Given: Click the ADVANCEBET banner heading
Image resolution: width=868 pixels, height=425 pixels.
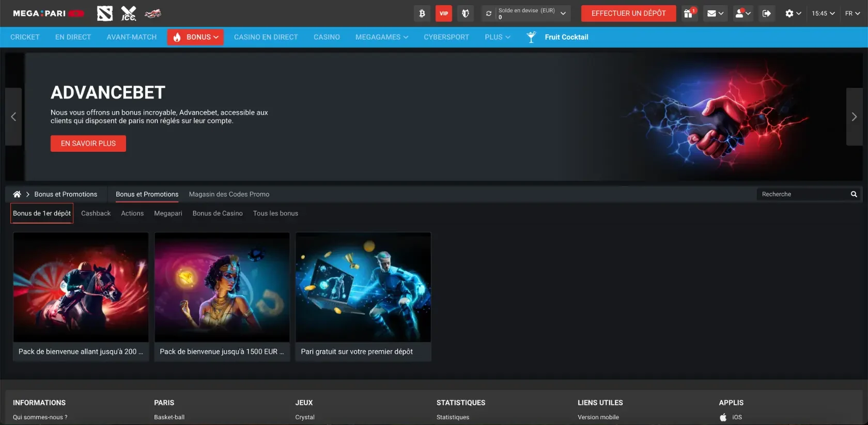Looking at the screenshot, I should 108,92.
